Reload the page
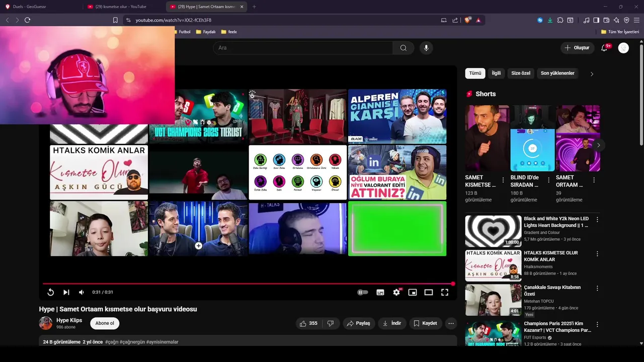644x362 pixels. click(27, 20)
